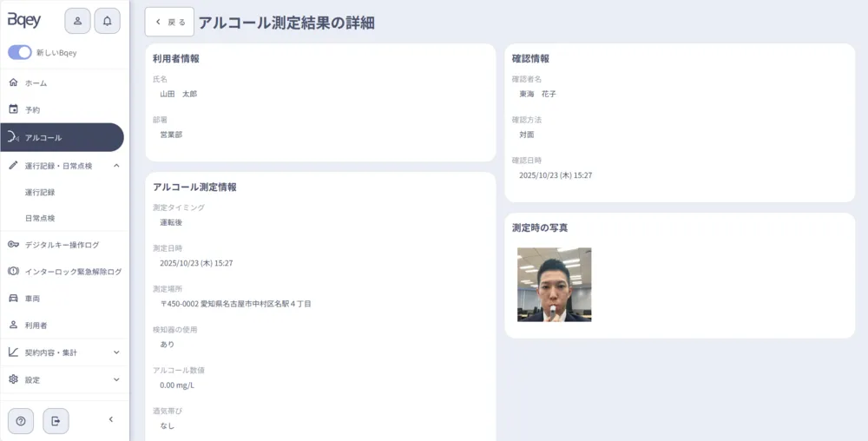Expand the 契約内容・集計 menu
Image resolution: width=868 pixels, height=441 pixels.
click(x=116, y=352)
